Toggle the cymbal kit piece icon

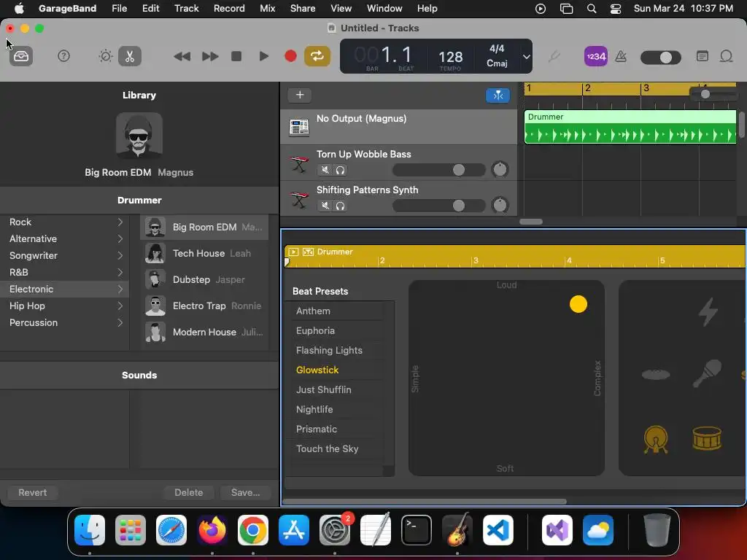tap(656, 374)
